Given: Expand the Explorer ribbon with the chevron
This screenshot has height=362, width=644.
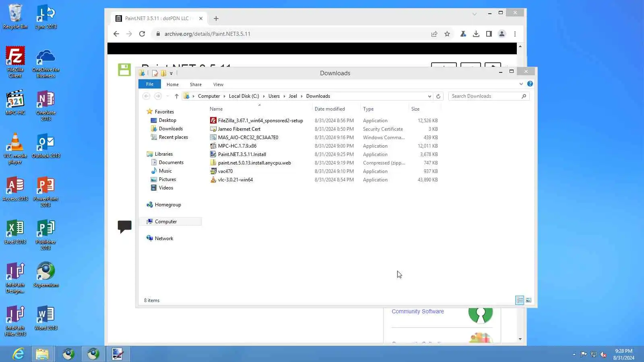Looking at the screenshot, I should tap(521, 84).
